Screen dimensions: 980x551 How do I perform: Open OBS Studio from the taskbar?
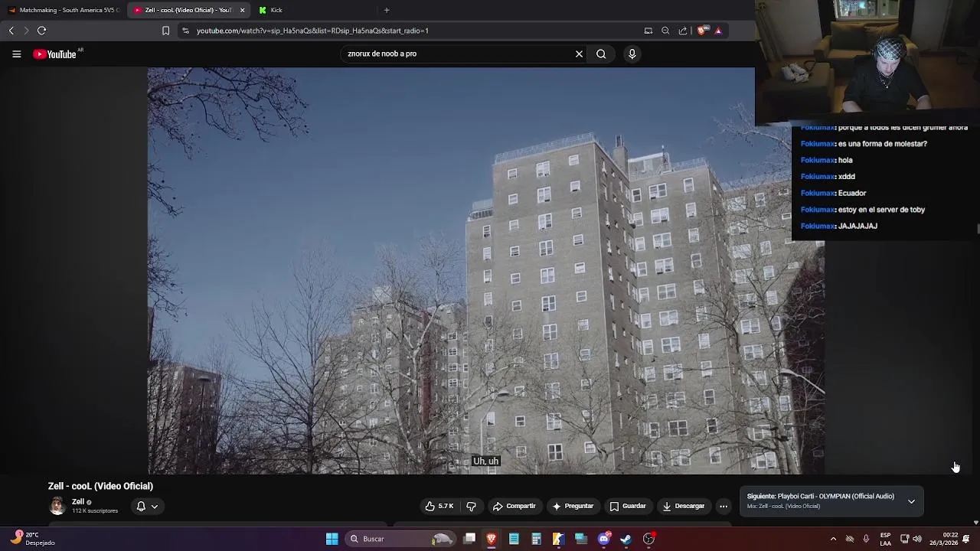pyautogui.click(x=648, y=539)
